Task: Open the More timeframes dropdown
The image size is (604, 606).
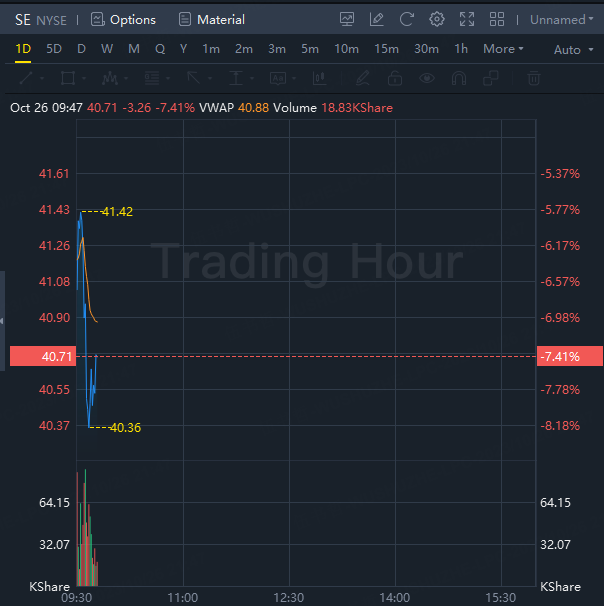Action: (503, 49)
